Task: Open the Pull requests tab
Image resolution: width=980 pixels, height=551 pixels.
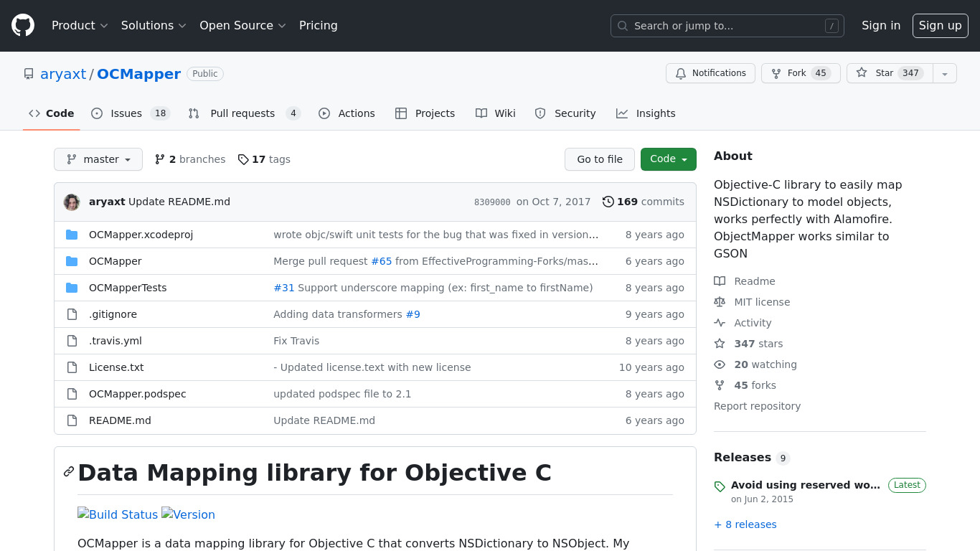Action: tap(243, 113)
